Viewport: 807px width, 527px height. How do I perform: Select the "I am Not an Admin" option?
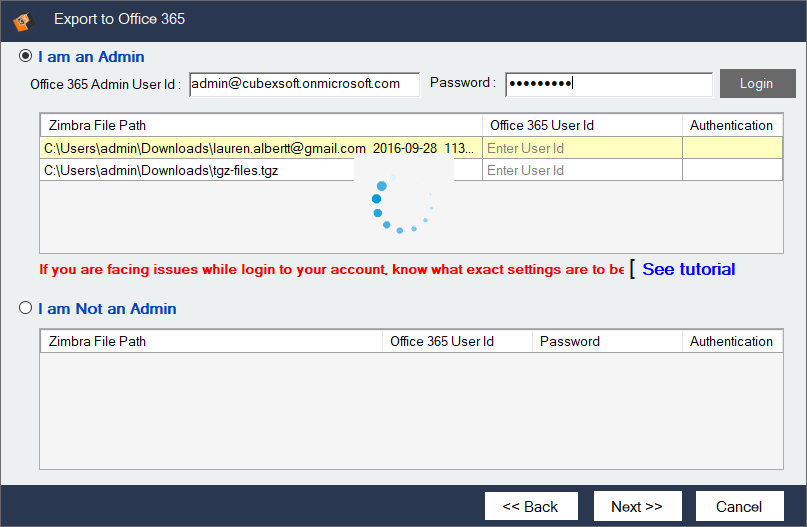[25, 309]
